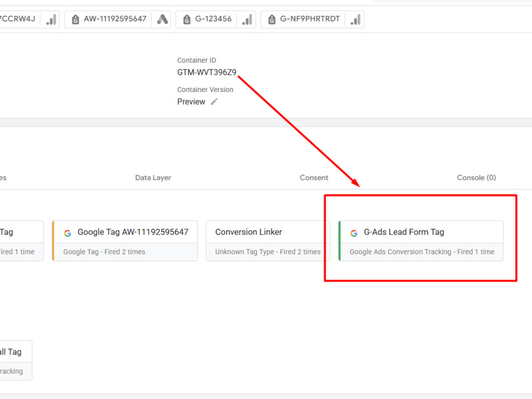Edit container version with pencil icon
Image resolution: width=532 pixels, height=399 pixels.
(x=214, y=102)
